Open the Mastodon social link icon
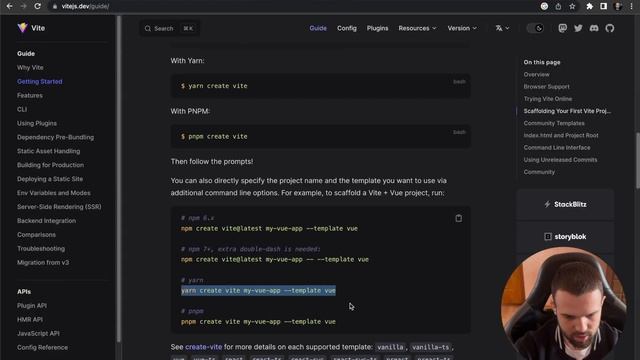 pos(562,28)
